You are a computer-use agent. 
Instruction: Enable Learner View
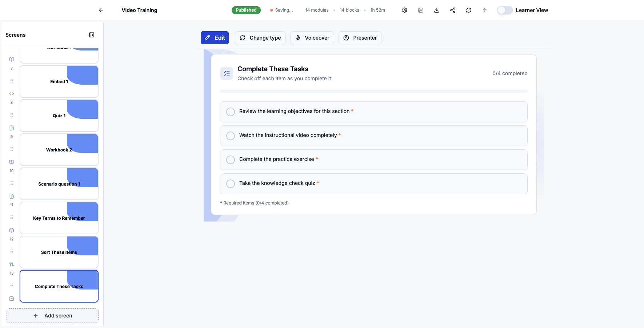[x=505, y=10]
